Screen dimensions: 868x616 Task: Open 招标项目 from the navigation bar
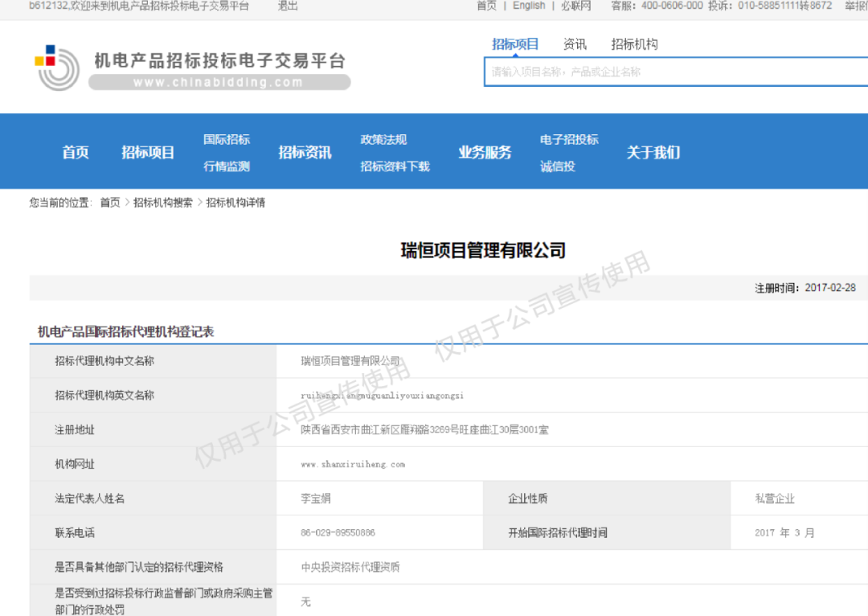coord(147,151)
